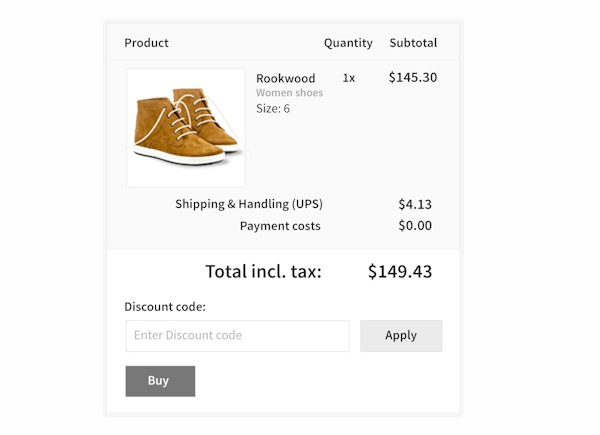This screenshot has height=435, width=600.
Task: Focus the Enter Discount code field
Action: [x=237, y=336]
